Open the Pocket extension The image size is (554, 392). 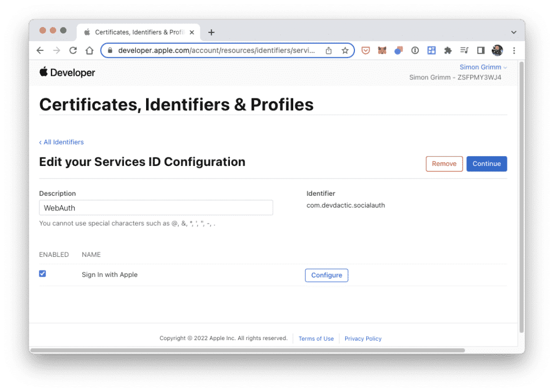365,50
